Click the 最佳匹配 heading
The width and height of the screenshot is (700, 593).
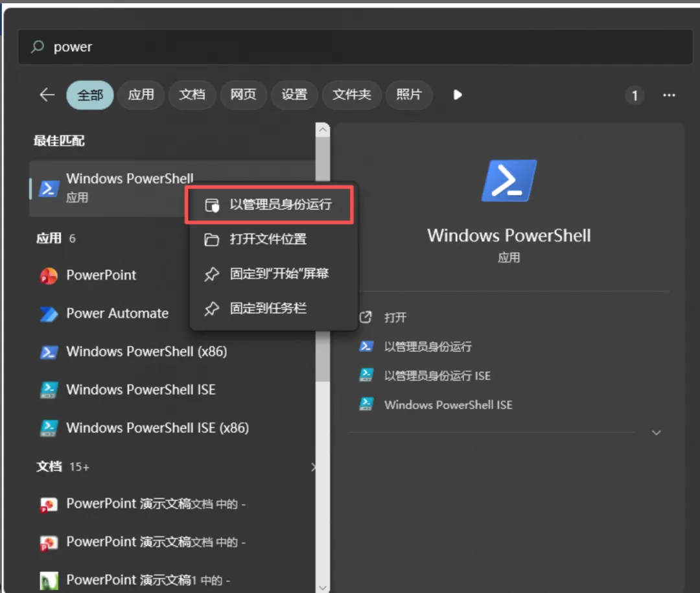(x=59, y=141)
